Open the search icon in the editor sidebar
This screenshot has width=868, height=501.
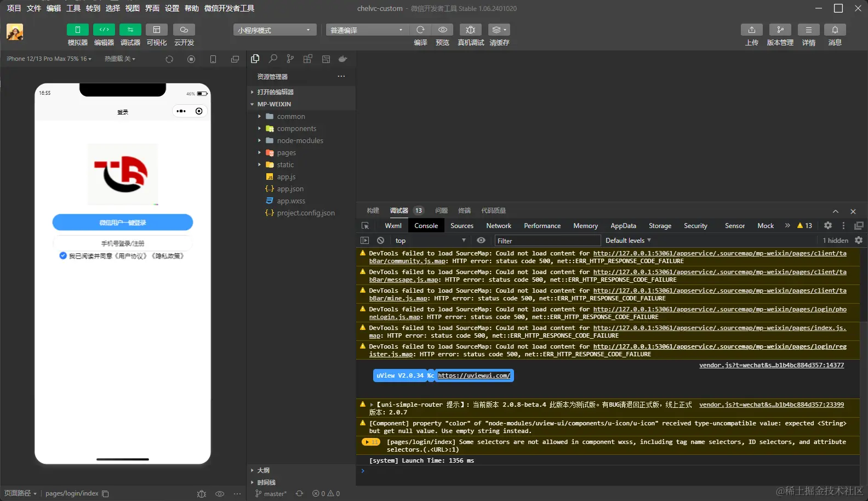point(273,59)
